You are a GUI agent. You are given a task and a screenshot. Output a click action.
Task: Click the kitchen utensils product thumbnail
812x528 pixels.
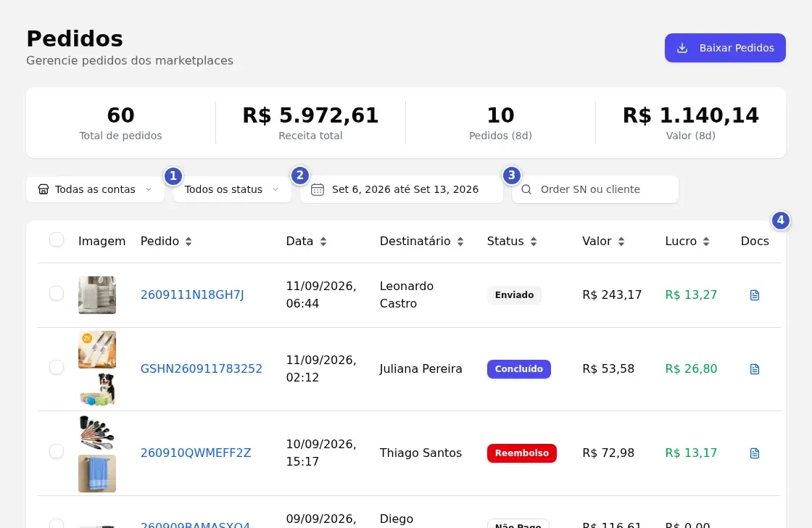click(x=97, y=433)
